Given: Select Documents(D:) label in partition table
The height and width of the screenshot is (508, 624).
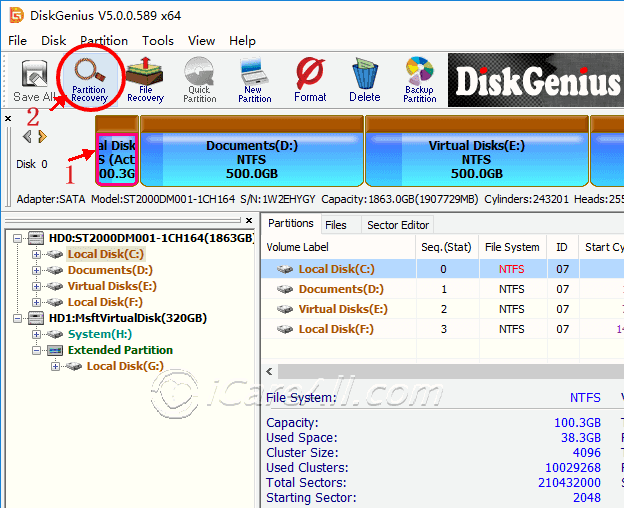Looking at the screenshot, I should [341, 289].
